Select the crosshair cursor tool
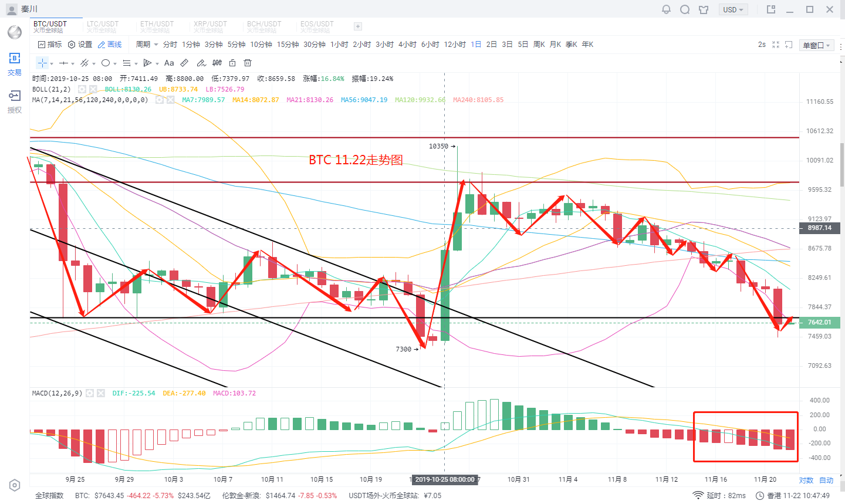 42,63
